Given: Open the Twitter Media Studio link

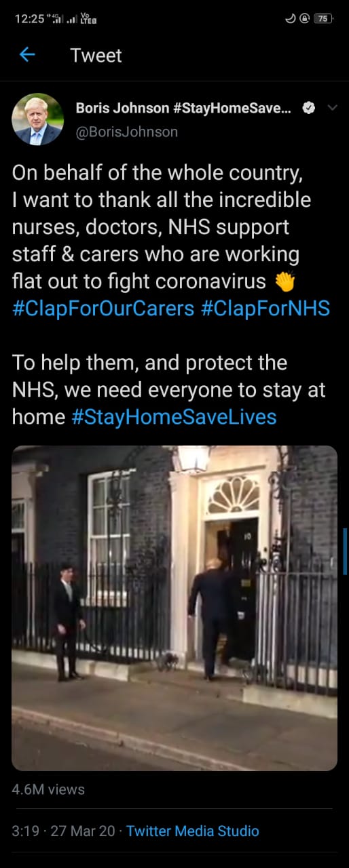Looking at the screenshot, I should click(193, 831).
